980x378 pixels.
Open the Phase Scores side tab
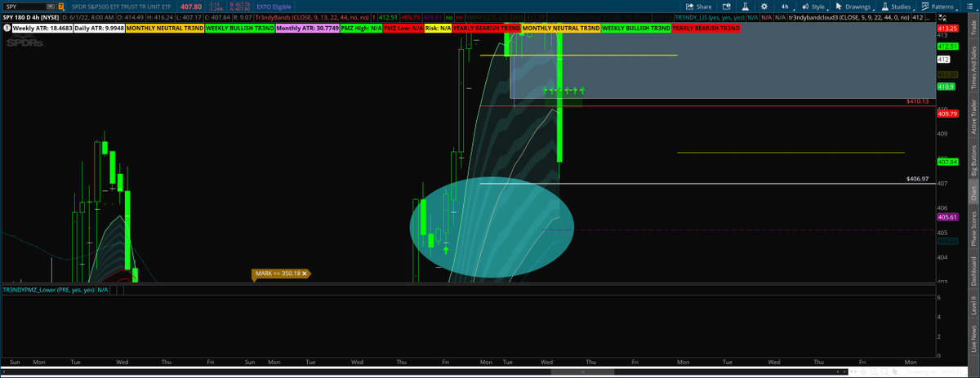point(973,230)
